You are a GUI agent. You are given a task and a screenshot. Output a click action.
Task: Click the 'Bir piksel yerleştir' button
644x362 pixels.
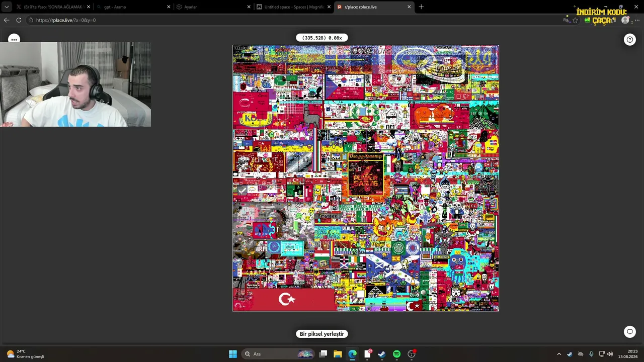322,334
